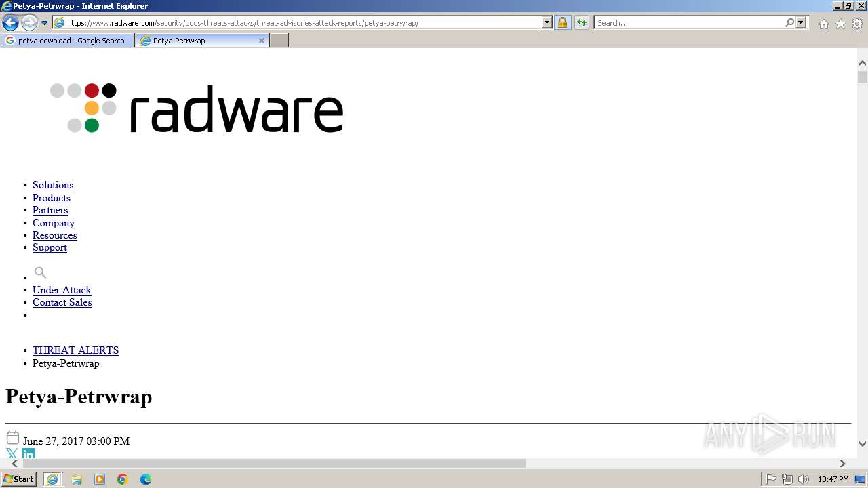Click the site search magnifier icon
Screen dimensions: 868x488
40,272
